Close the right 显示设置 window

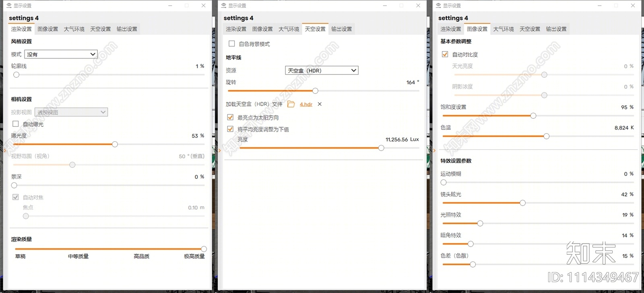click(x=633, y=6)
